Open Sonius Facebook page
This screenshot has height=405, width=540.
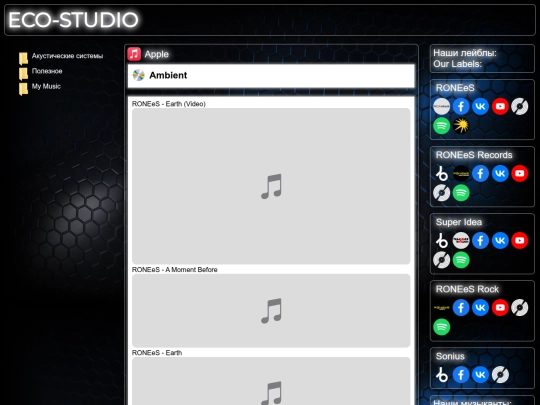(461, 375)
